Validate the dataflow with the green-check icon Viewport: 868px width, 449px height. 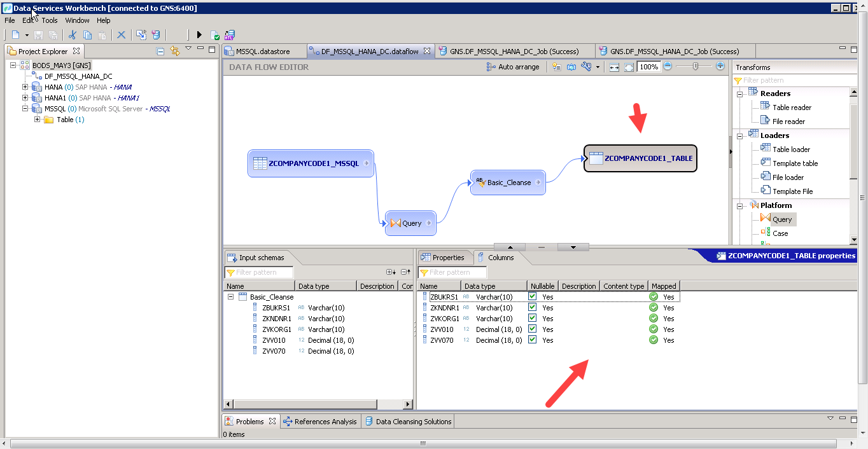click(x=214, y=35)
